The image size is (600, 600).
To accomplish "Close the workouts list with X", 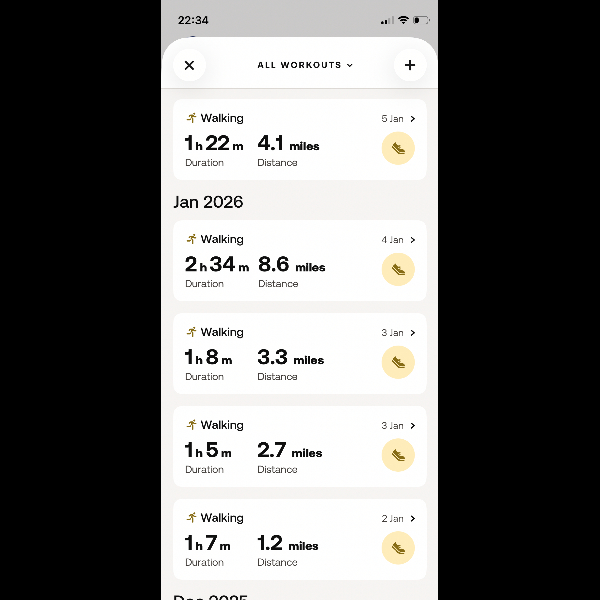I will point(189,65).
